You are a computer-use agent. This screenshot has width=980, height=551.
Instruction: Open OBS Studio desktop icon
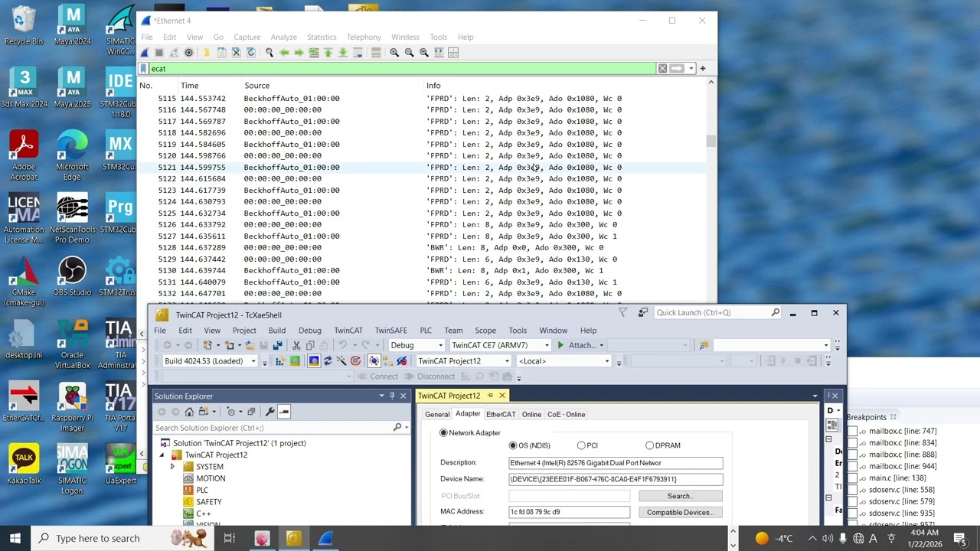(x=72, y=276)
